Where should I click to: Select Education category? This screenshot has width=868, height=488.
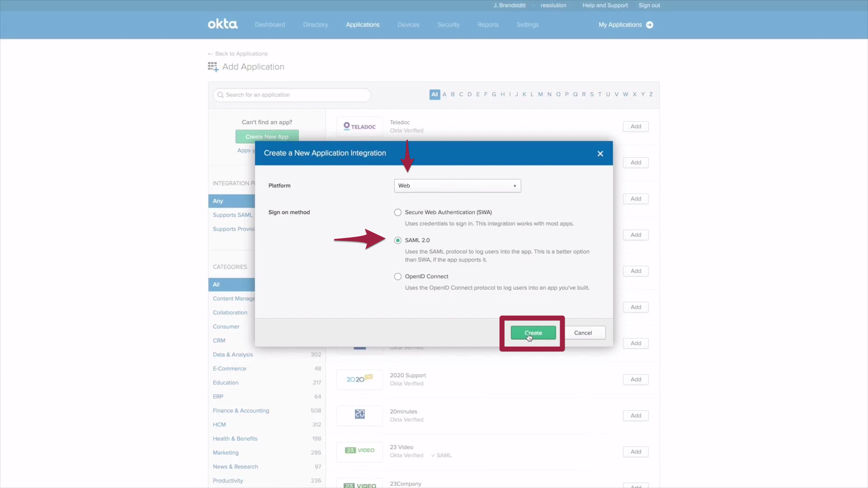pyautogui.click(x=226, y=383)
